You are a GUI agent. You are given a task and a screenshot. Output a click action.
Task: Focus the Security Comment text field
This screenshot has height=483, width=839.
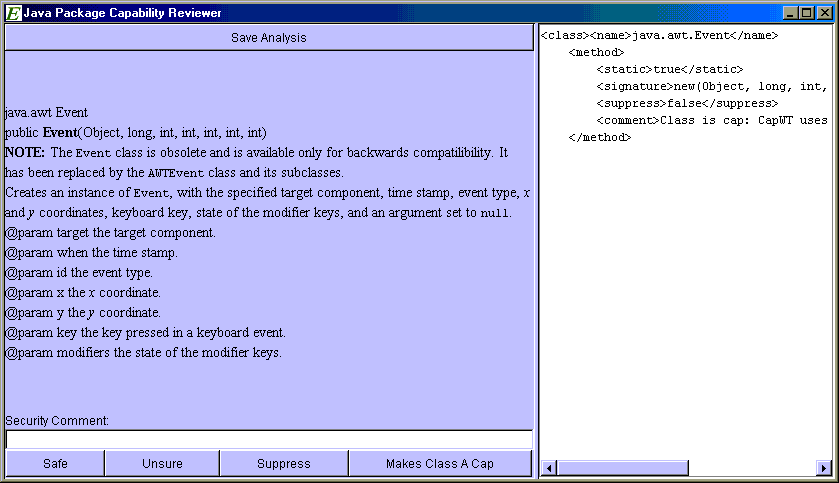[268, 440]
